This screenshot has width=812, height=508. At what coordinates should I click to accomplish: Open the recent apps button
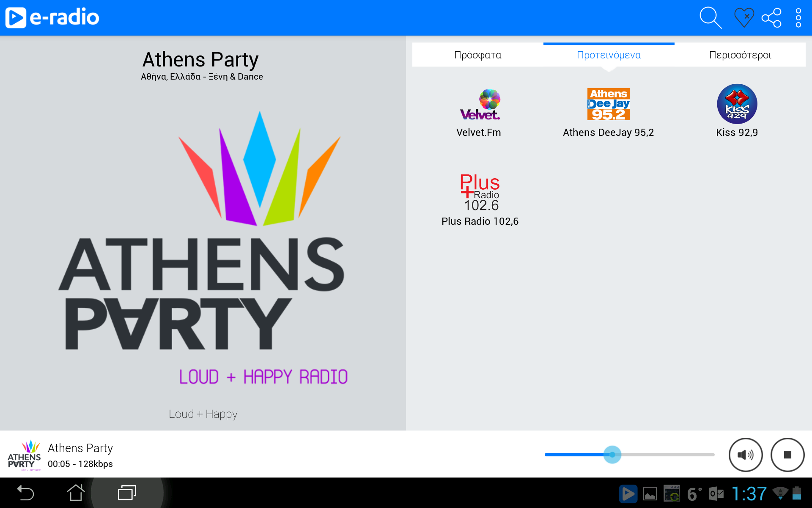[x=127, y=493]
